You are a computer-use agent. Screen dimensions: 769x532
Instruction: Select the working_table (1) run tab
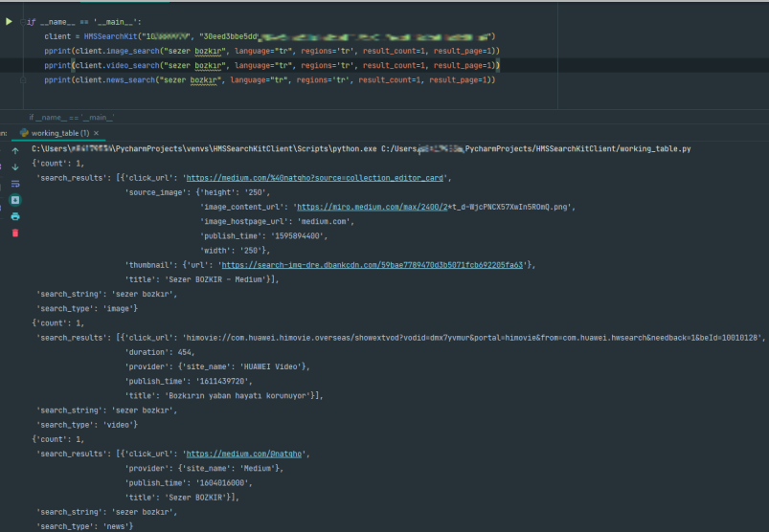point(59,133)
